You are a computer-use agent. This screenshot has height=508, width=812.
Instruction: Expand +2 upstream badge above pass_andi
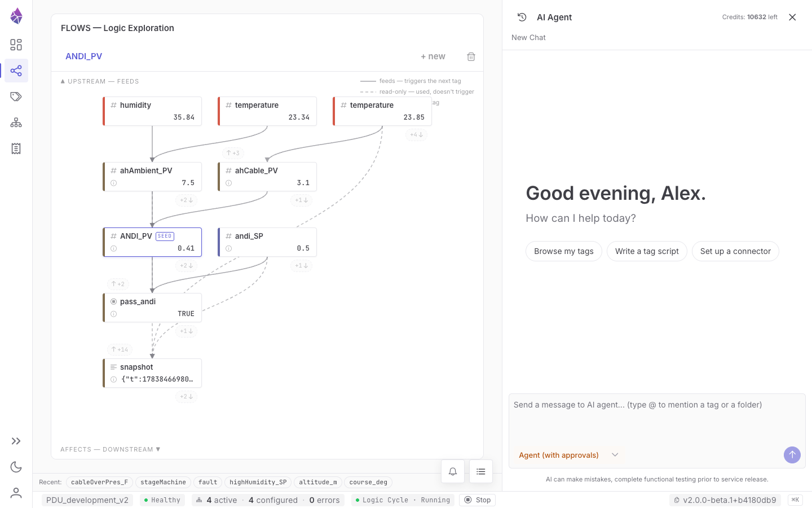(x=118, y=284)
